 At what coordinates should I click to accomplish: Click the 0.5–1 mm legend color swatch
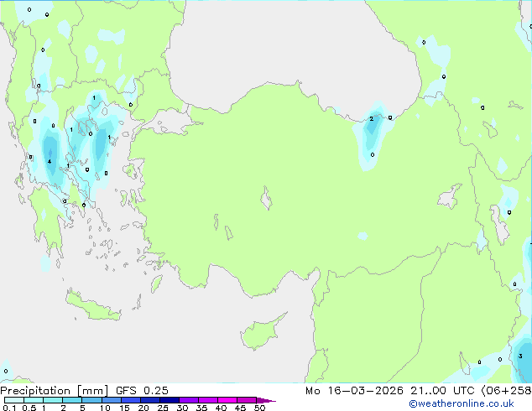coord(34,400)
